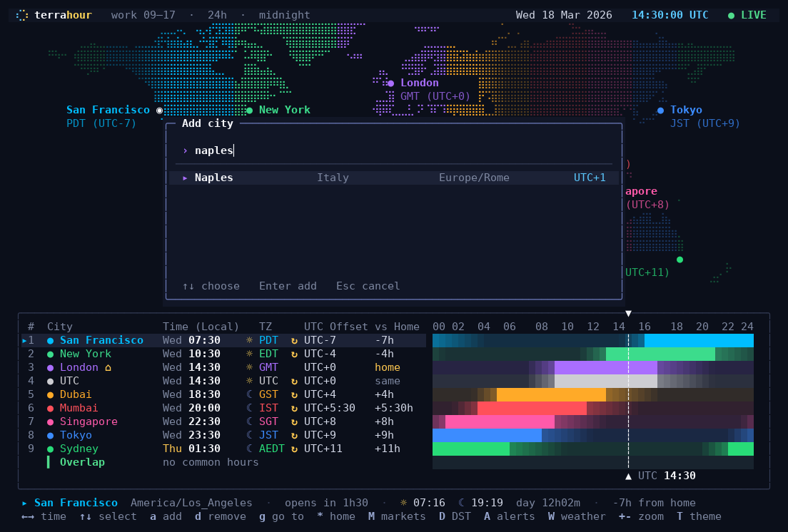Click the sunrise icon in status line

(403, 503)
